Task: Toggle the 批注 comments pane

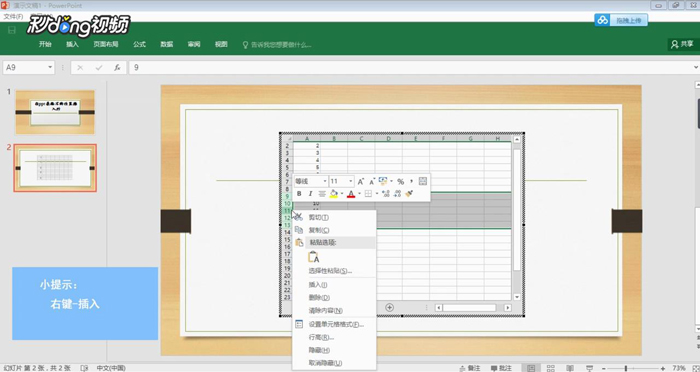Action: point(501,368)
